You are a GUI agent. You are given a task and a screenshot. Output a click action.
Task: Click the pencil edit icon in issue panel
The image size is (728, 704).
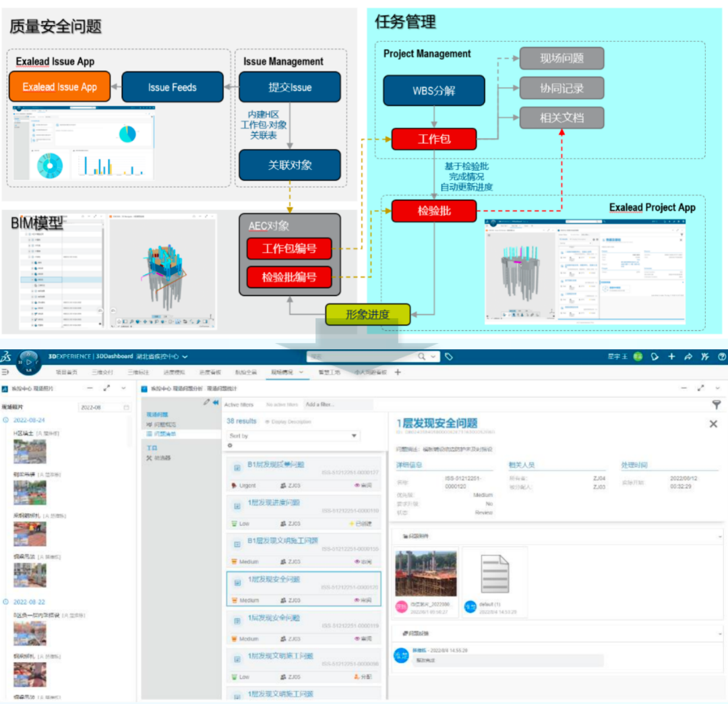207,402
